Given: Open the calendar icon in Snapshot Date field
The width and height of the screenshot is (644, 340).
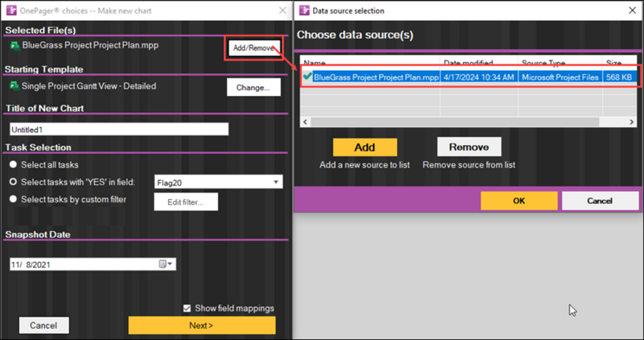Looking at the screenshot, I should point(163,264).
